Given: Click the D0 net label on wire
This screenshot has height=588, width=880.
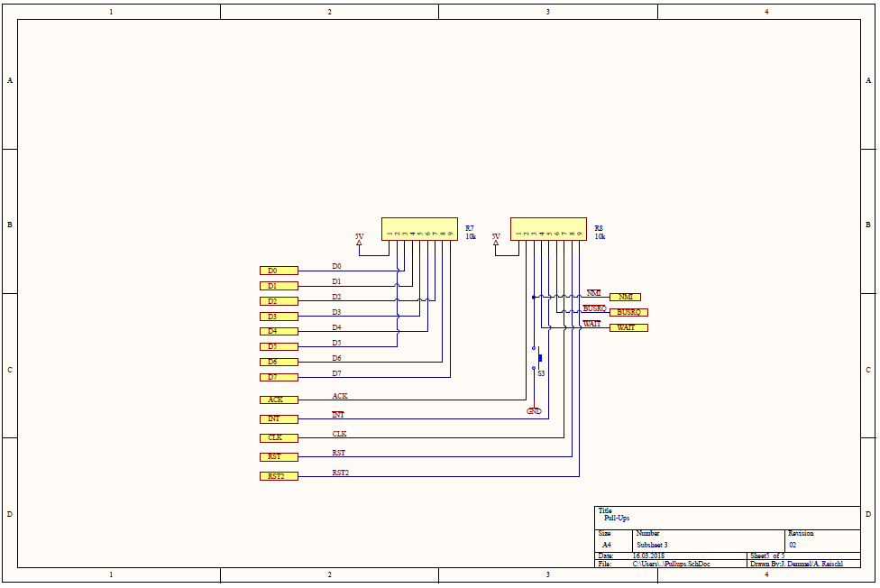Looking at the screenshot, I should 336,266.
